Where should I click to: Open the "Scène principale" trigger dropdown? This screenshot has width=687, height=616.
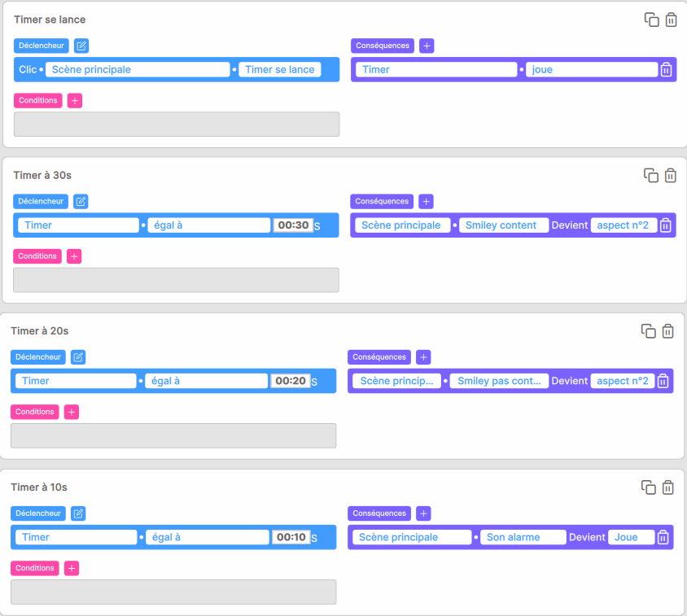click(138, 70)
